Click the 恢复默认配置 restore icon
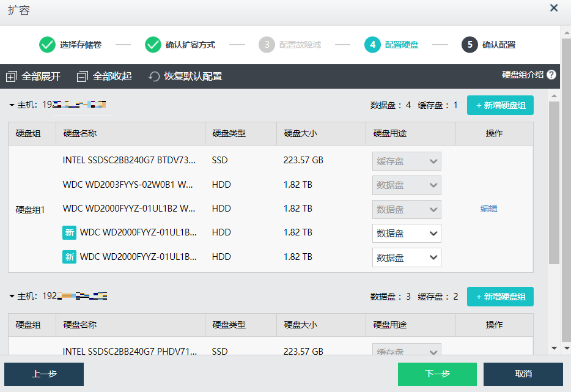The image size is (571, 392). pos(154,76)
